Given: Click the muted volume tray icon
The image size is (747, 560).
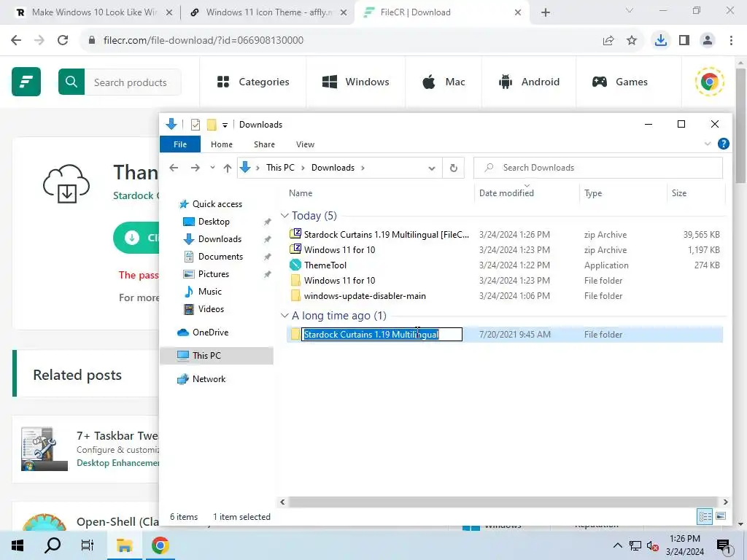Looking at the screenshot, I should tap(652, 546).
